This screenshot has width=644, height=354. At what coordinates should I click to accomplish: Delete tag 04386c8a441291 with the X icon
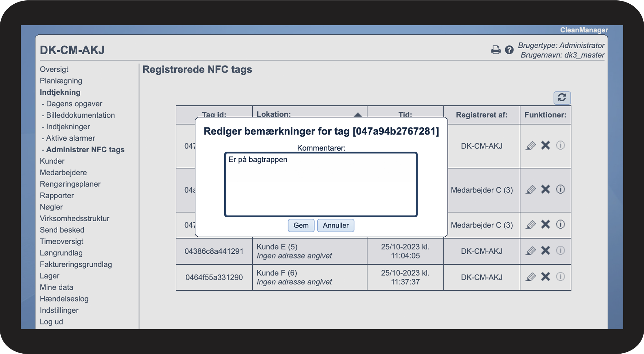(x=546, y=250)
